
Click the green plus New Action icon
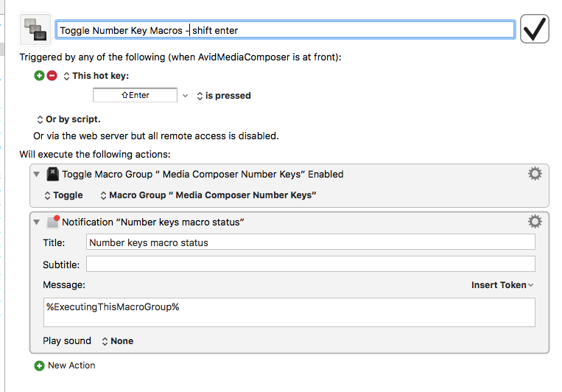(x=39, y=365)
